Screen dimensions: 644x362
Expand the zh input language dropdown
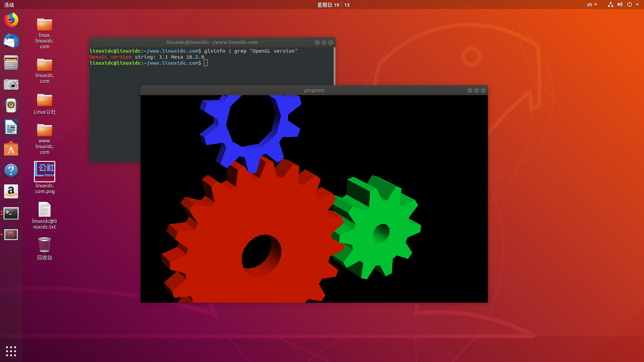click(x=592, y=5)
